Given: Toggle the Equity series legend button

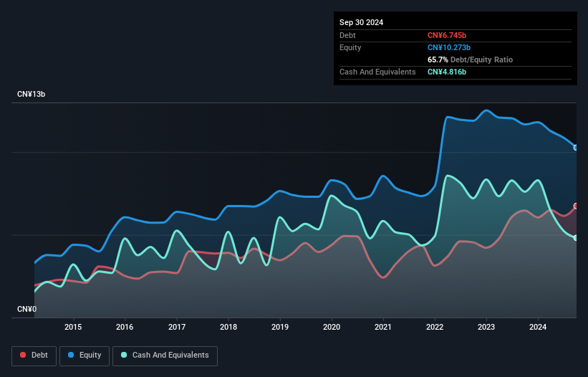Looking at the screenshot, I should [x=85, y=355].
